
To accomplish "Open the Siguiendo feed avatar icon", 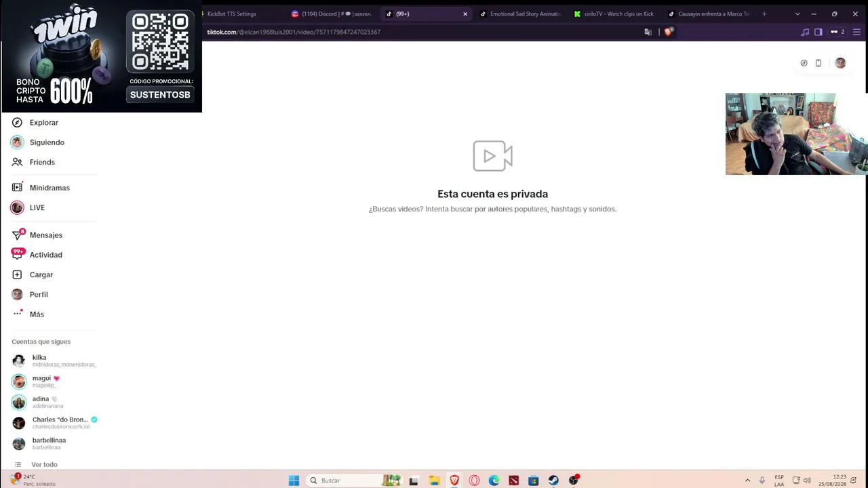I will pyautogui.click(x=17, y=142).
